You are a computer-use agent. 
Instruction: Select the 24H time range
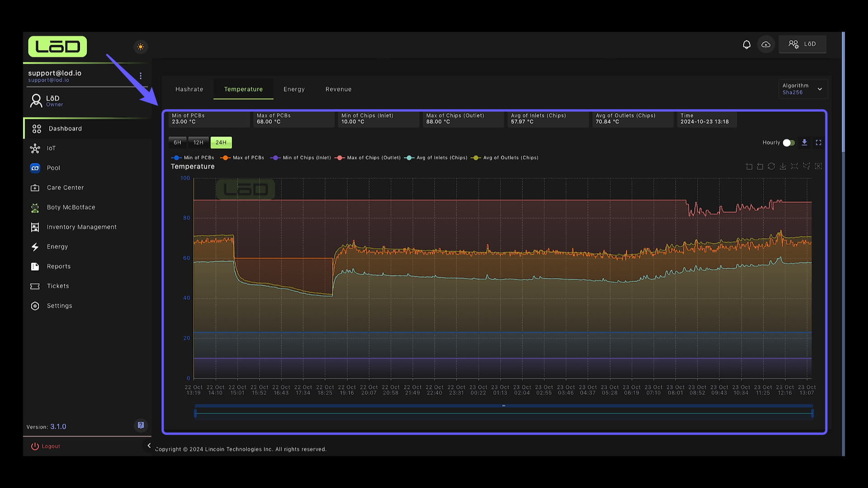[x=221, y=143]
